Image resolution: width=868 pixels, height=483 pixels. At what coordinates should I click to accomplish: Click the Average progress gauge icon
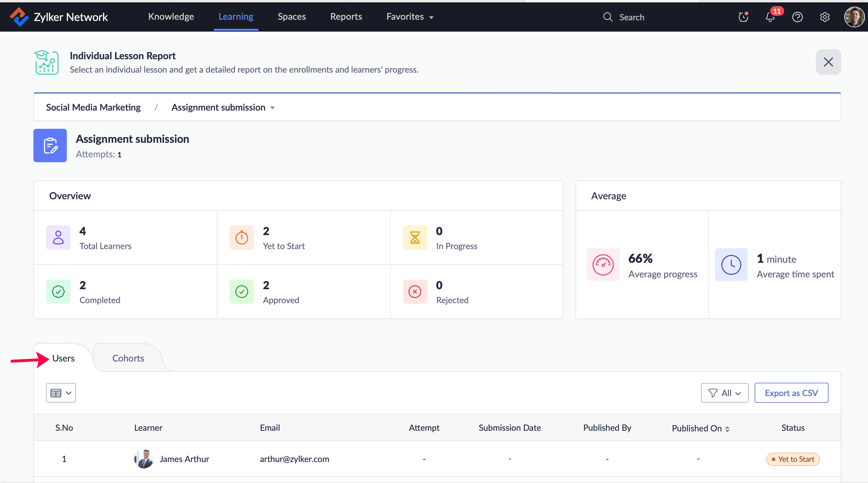(603, 265)
